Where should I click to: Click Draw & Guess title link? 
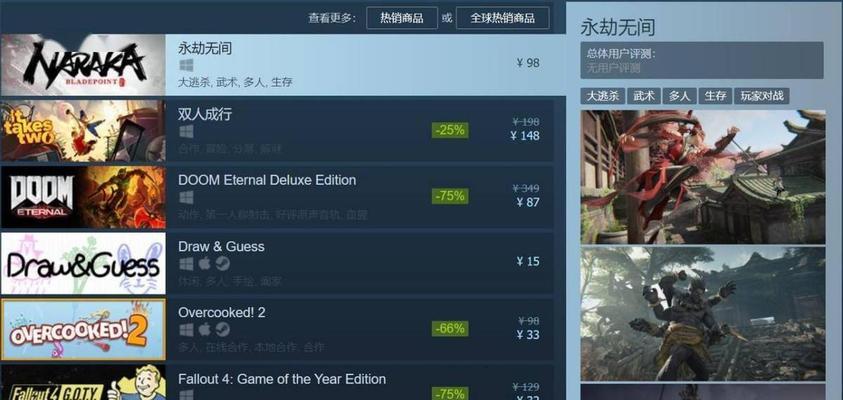coord(221,247)
